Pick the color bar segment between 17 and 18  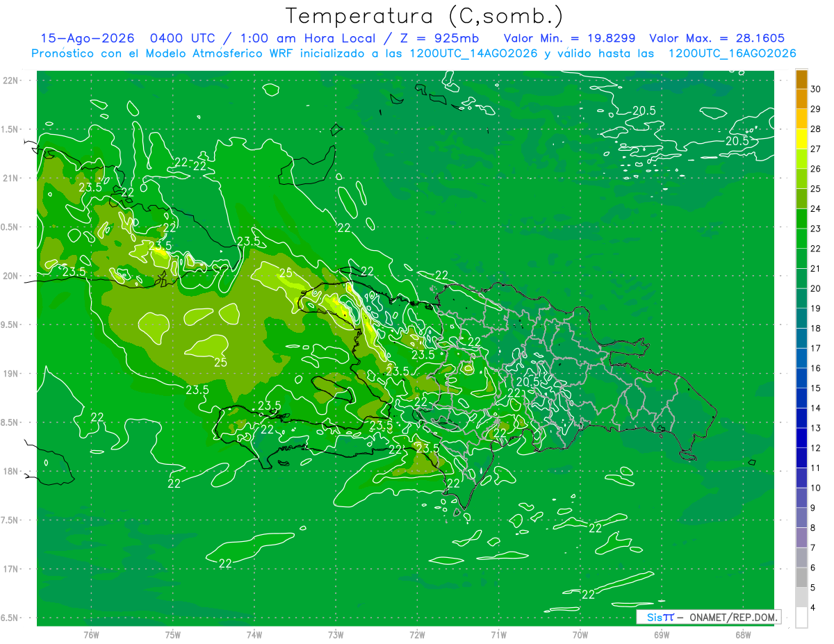pyautogui.click(x=801, y=338)
